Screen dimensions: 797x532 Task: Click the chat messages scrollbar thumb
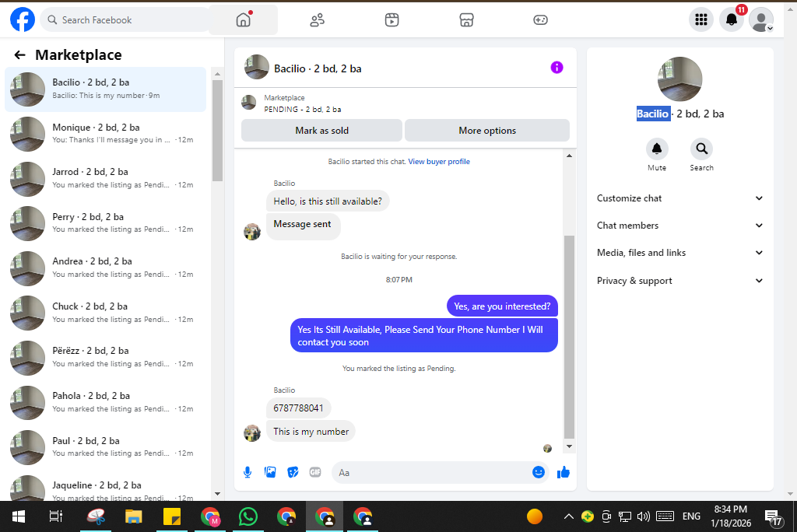(x=569, y=337)
